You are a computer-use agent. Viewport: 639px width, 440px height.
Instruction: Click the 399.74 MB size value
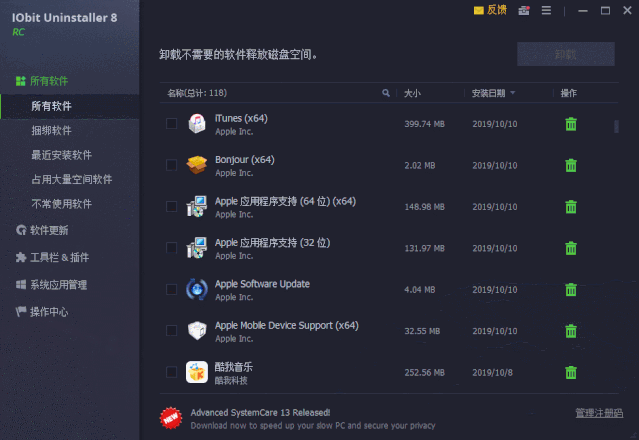pos(424,124)
